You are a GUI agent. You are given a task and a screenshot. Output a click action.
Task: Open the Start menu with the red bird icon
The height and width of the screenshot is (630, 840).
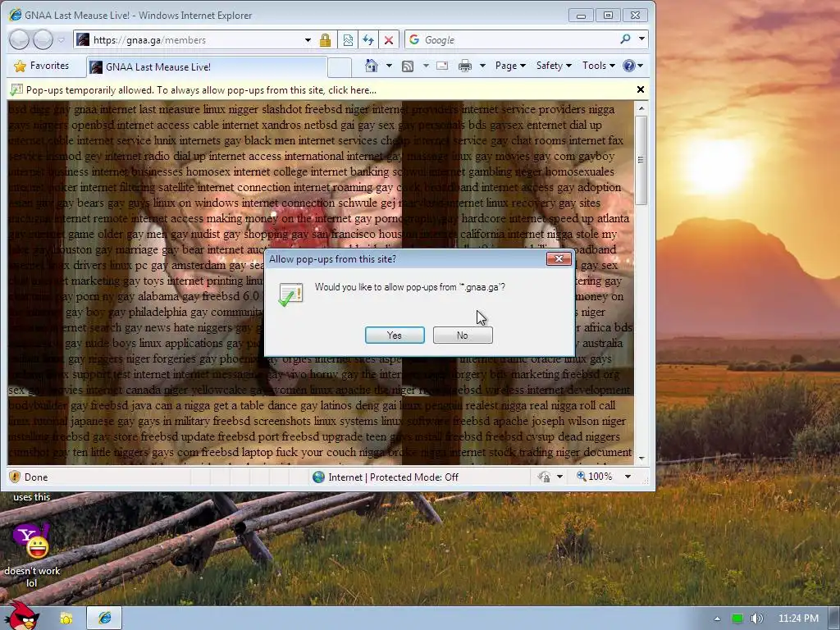(21, 616)
